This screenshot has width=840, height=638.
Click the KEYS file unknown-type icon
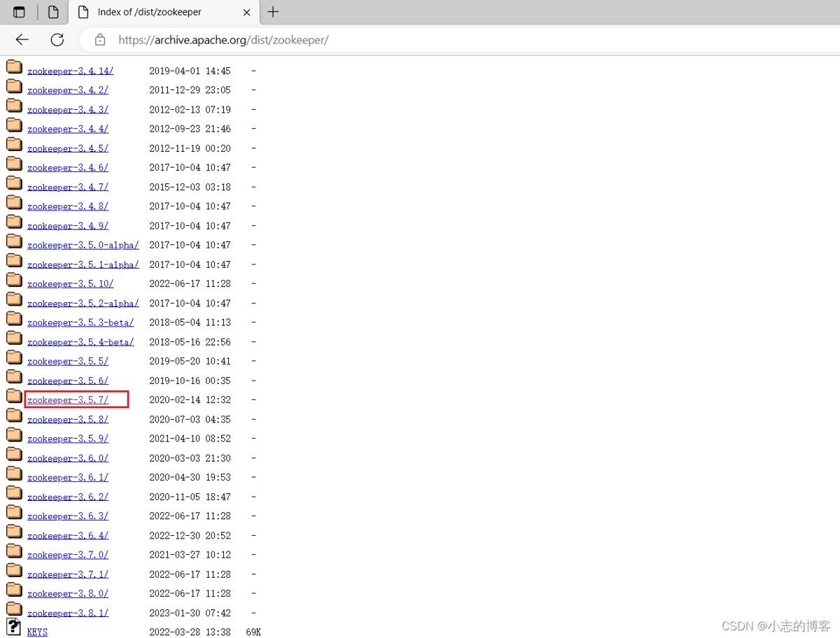click(x=13, y=627)
